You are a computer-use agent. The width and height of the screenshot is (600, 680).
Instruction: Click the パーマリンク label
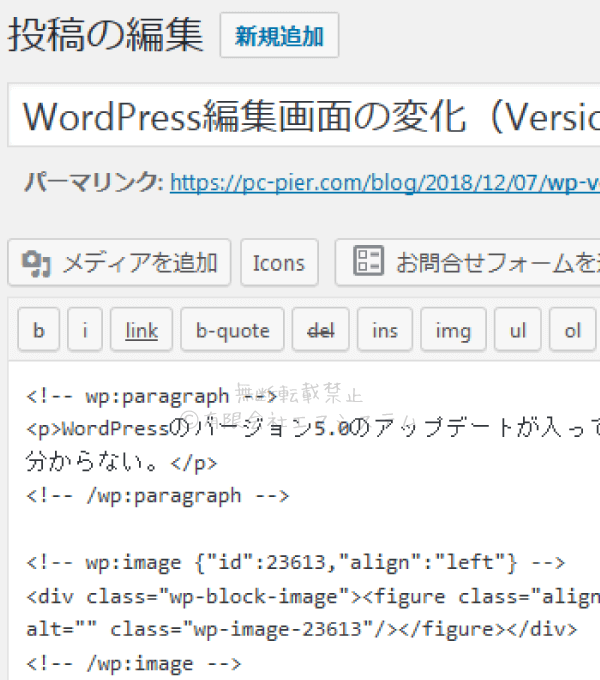tap(94, 182)
